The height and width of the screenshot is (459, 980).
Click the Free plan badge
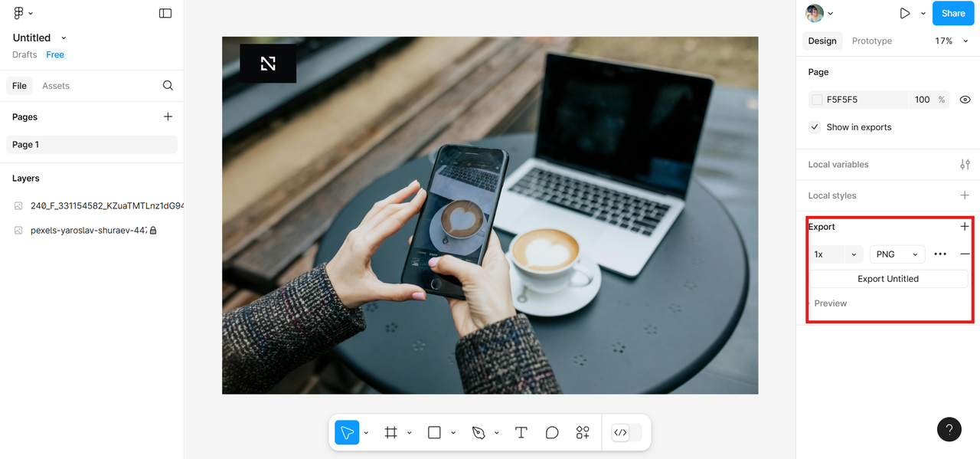pyautogui.click(x=55, y=54)
